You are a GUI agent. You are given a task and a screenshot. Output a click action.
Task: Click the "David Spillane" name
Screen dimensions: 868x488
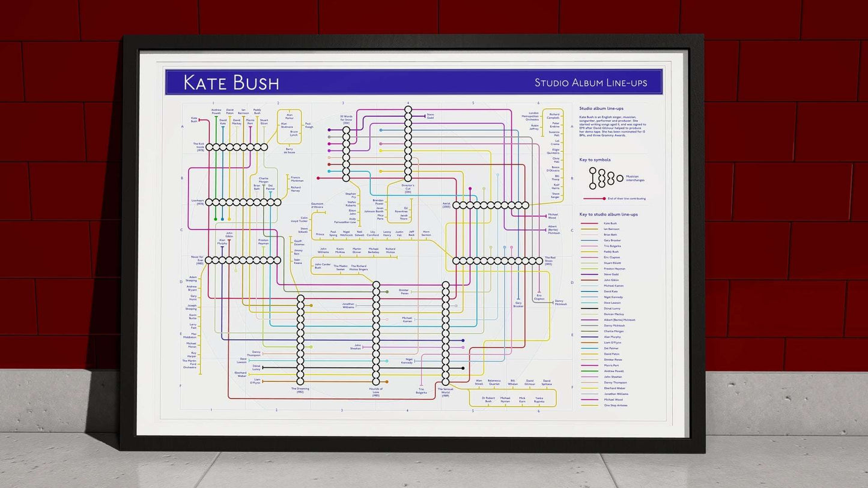547,382
